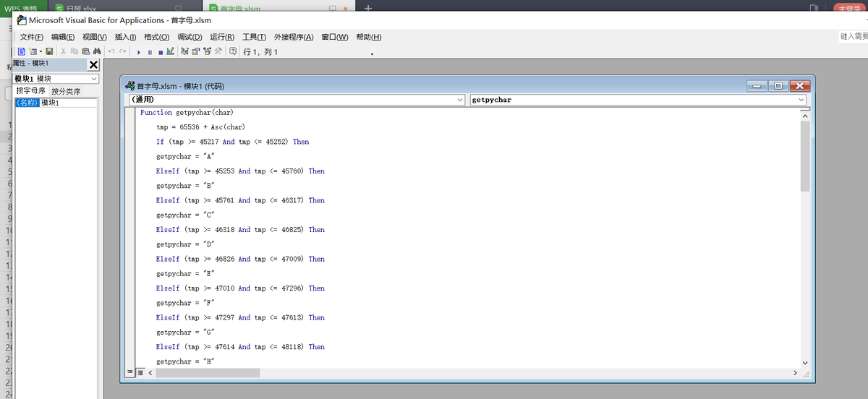Click the code horizontal scrollbar right arrow
Image resolution: width=868 pixels, height=399 pixels.
[795, 373]
